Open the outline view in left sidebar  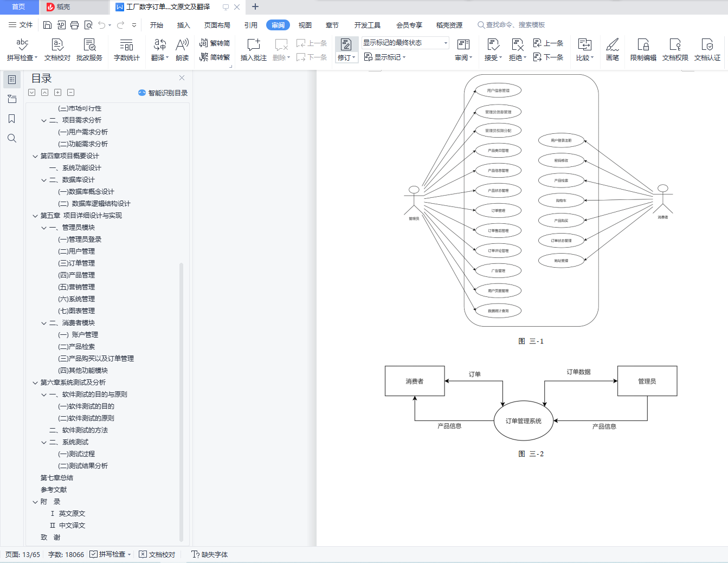click(12, 80)
